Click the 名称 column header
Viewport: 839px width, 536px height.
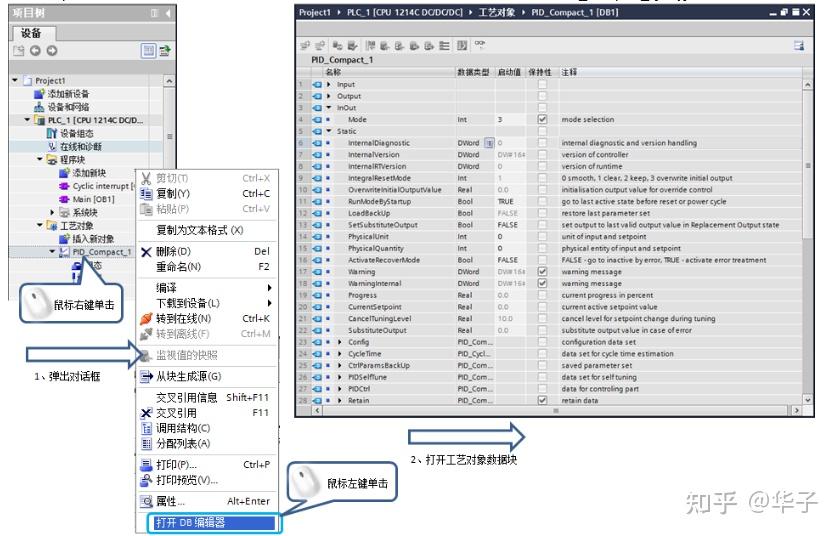pyautogui.click(x=390, y=72)
